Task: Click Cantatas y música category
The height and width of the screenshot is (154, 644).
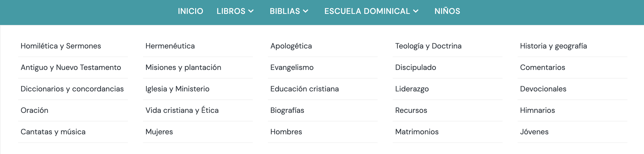Action: [53, 132]
